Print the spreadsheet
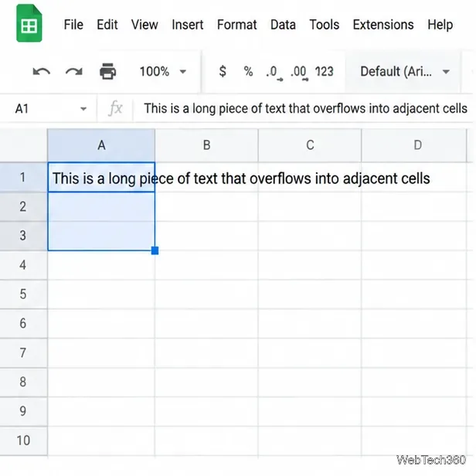 (107, 71)
